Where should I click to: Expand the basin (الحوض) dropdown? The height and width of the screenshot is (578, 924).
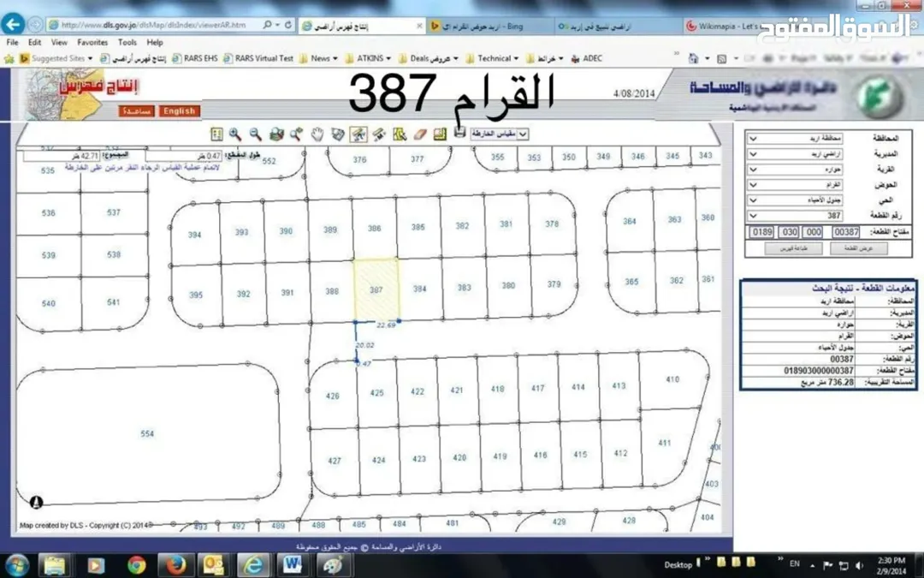point(794,185)
